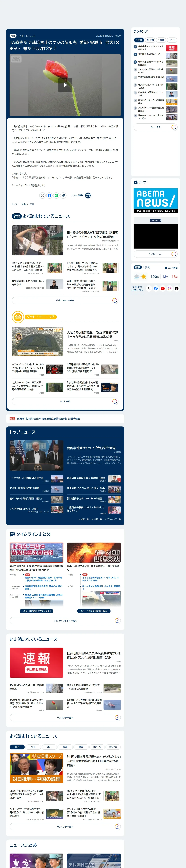
Task: Click the 社会 breadcrumb link
Action: click(24, 204)
